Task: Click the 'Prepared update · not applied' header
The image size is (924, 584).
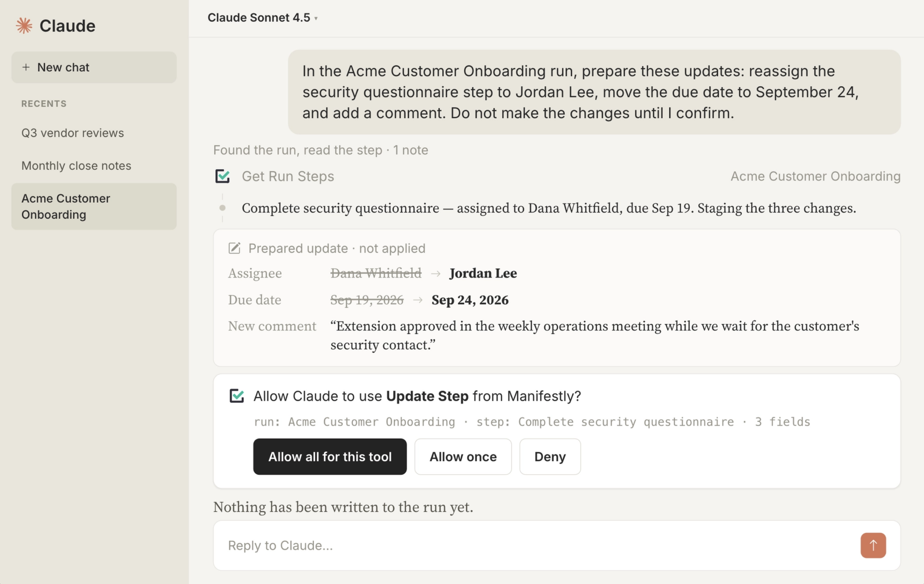Action: point(337,248)
